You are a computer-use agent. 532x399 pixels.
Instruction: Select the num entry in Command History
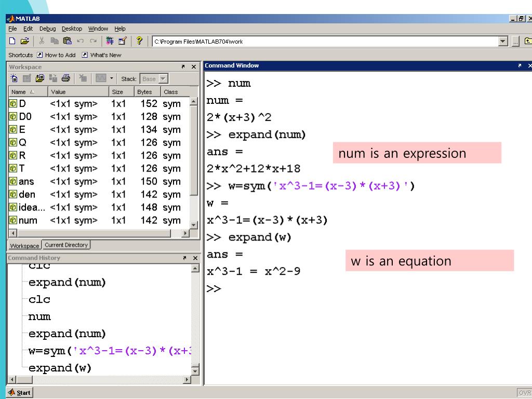pos(39,316)
